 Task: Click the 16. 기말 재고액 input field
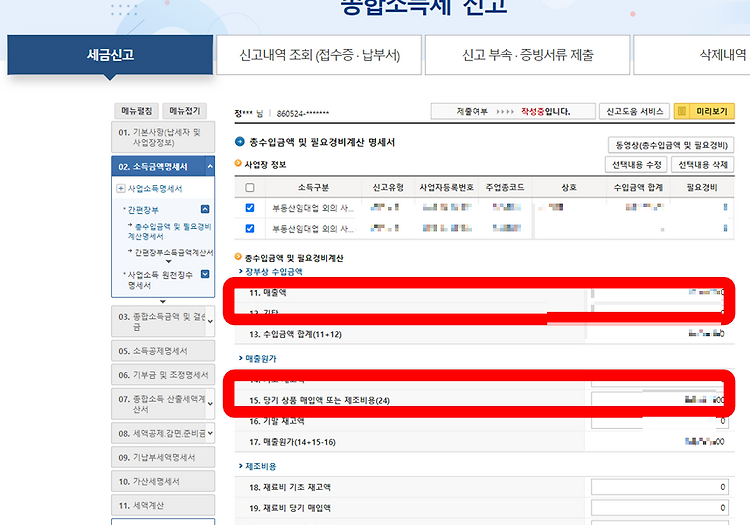(660, 421)
